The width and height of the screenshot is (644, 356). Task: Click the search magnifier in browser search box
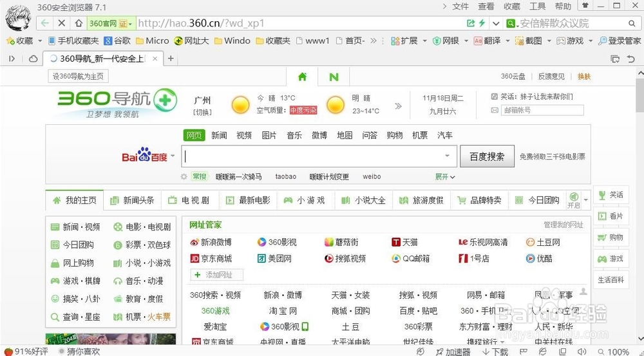tap(632, 23)
